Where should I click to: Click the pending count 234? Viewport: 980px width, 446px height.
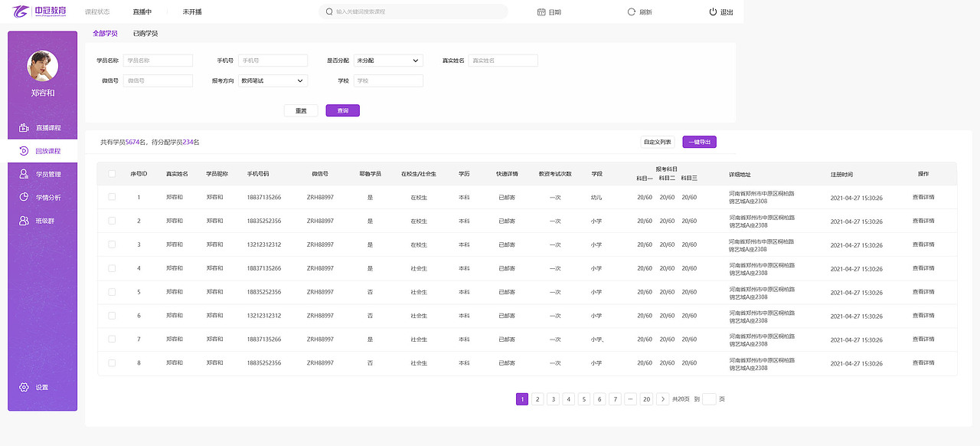pyautogui.click(x=188, y=143)
